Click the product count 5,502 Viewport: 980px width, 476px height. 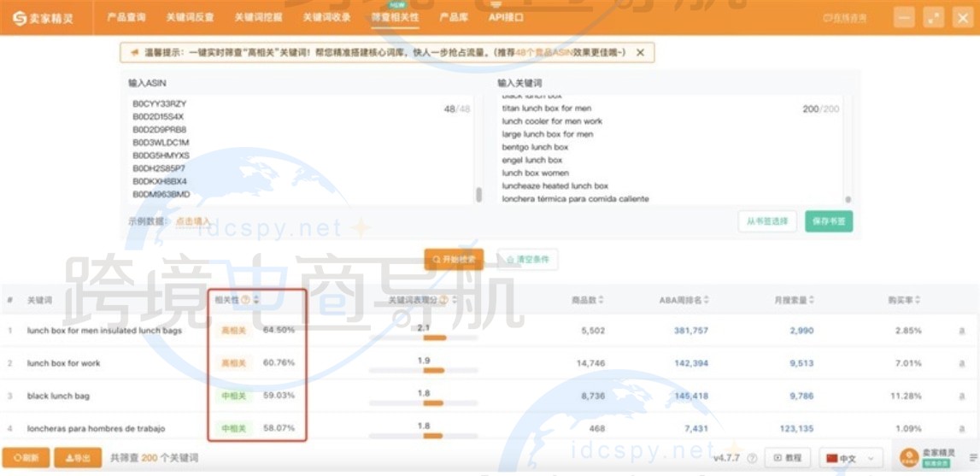coord(592,330)
